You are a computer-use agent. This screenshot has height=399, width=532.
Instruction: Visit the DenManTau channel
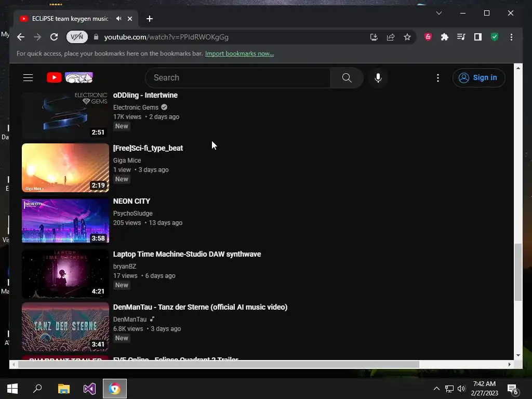pyautogui.click(x=129, y=320)
